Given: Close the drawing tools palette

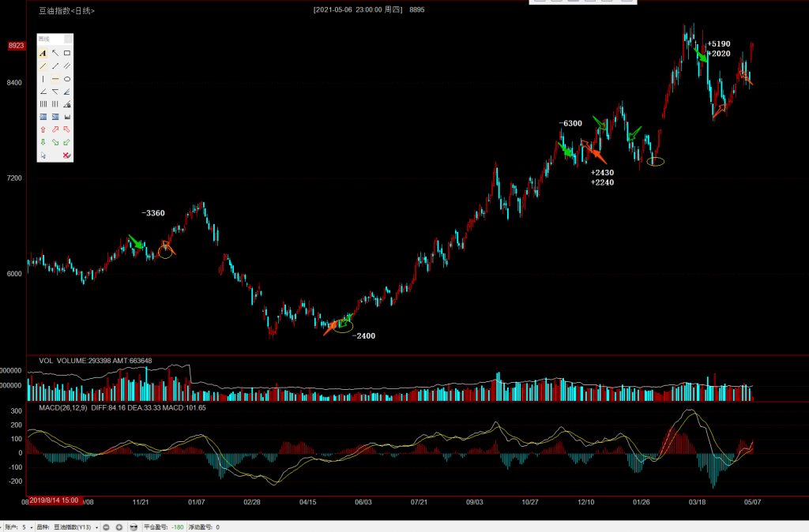Looking at the screenshot, I should pos(69,39).
